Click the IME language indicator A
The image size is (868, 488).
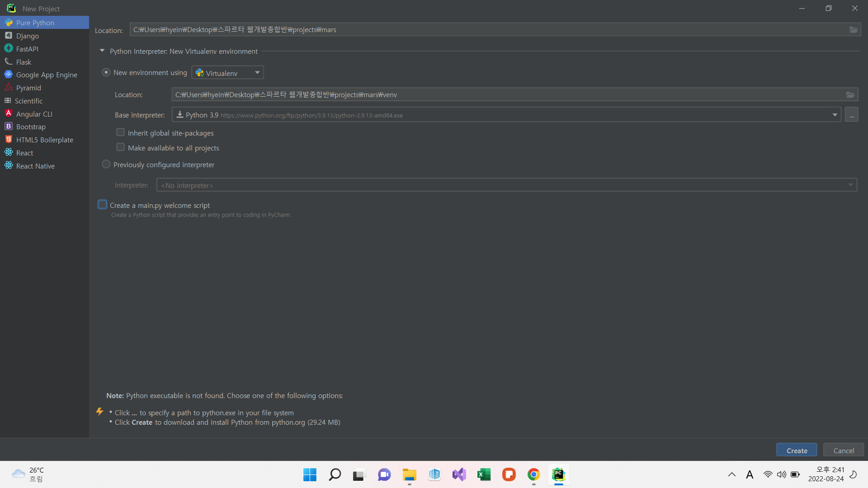tap(750, 474)
